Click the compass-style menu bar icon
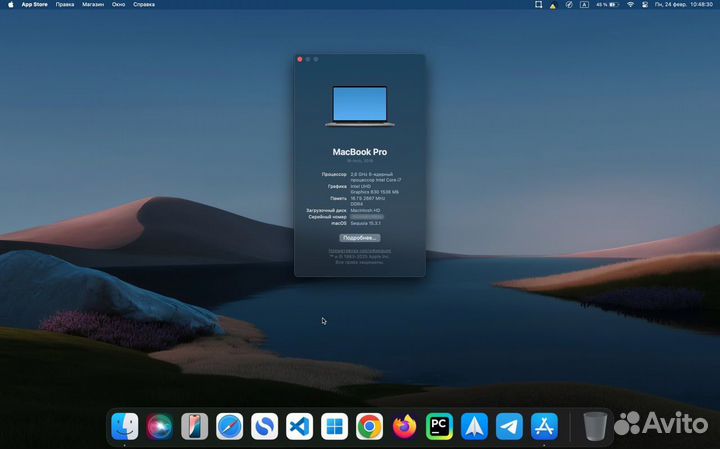Viewport: 720px width, 449px height. (x=569, y=5)
